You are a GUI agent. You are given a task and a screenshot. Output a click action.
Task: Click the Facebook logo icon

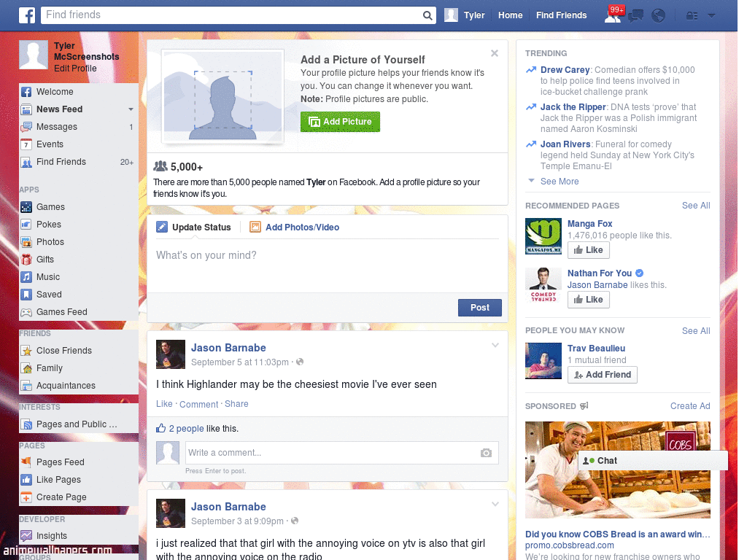click(27, 15)
